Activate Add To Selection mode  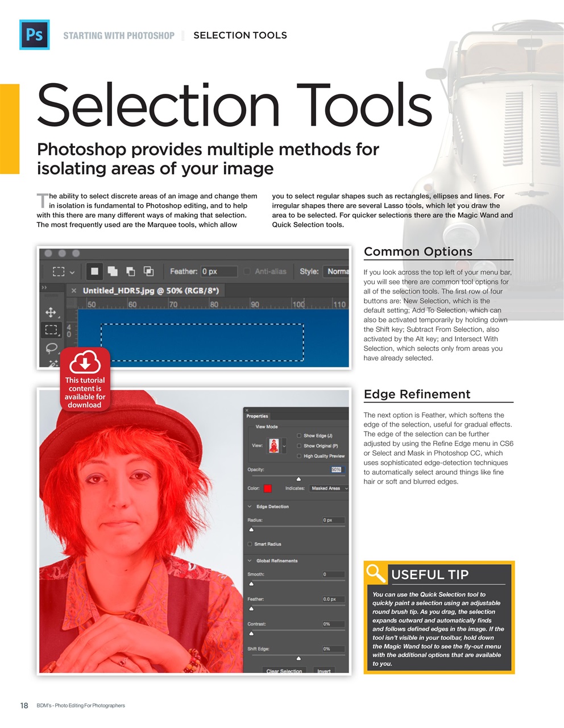pyautogui.click(x=113, y=271)
